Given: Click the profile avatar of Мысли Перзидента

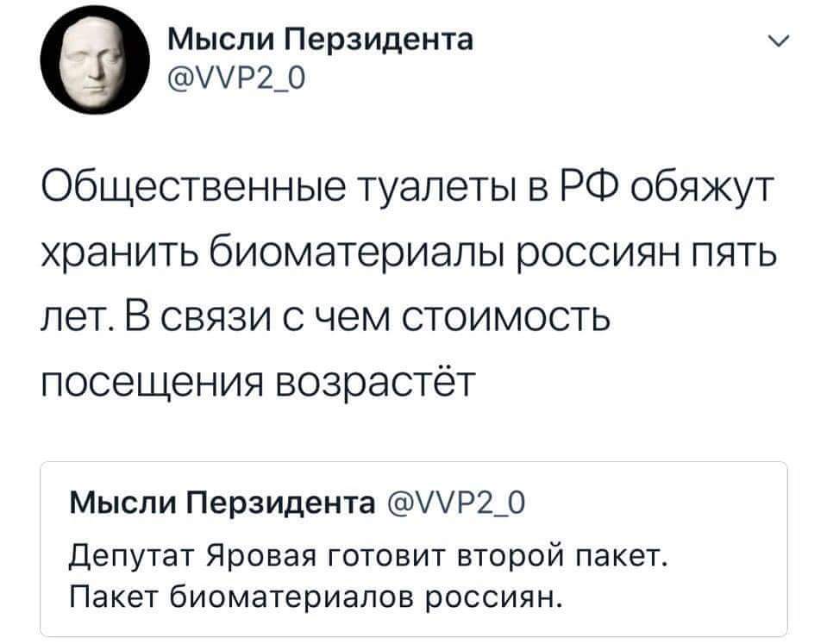Looking at the screenshot, I should 93,60.
